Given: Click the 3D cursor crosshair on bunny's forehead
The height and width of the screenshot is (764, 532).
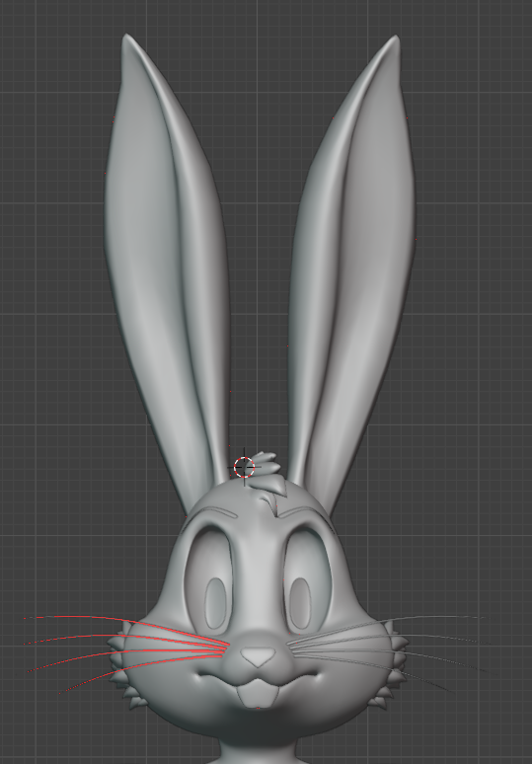Looking at the screenshot, I should tap(244, 467).
